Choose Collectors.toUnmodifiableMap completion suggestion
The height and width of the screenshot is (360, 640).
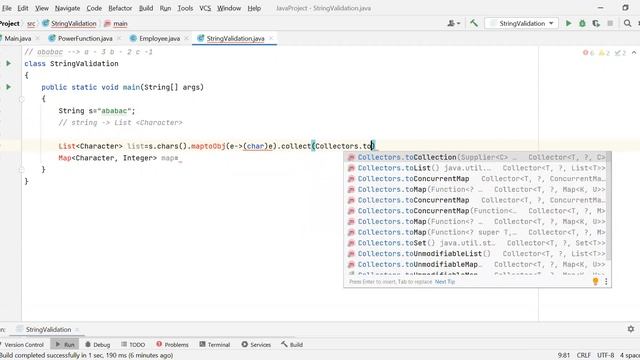[x=476, y=264]
